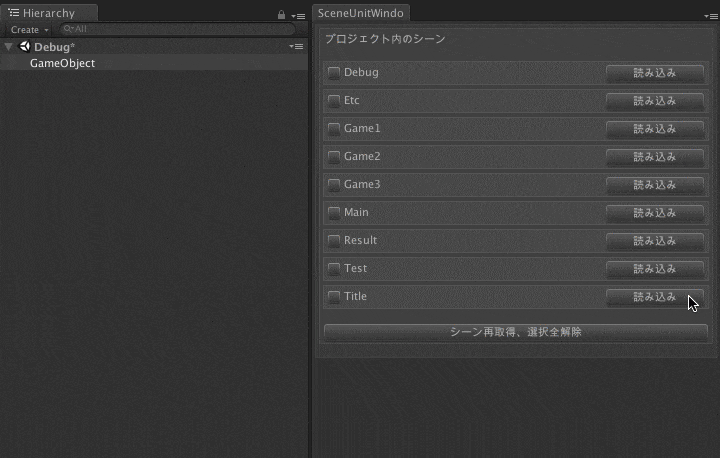Tick the Game2 scene checkbox
Viewport: 720px width, 458px height.
[334, 157]
